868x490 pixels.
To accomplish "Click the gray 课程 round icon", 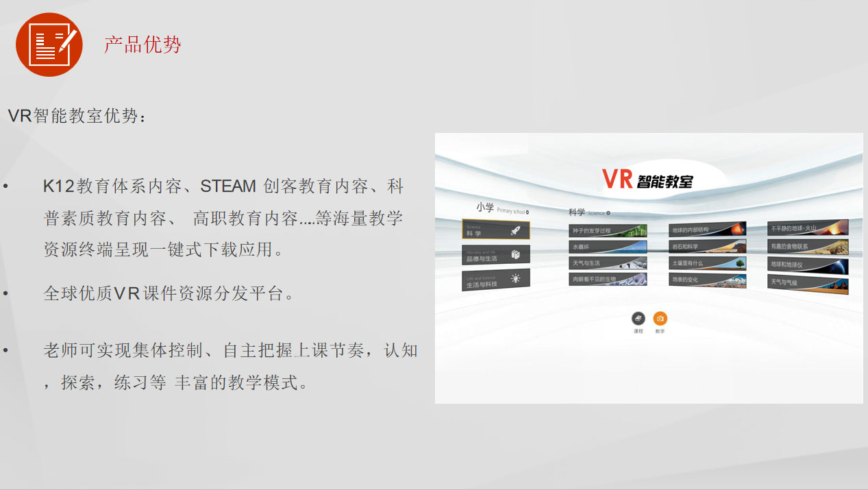I will coord(638,319).
